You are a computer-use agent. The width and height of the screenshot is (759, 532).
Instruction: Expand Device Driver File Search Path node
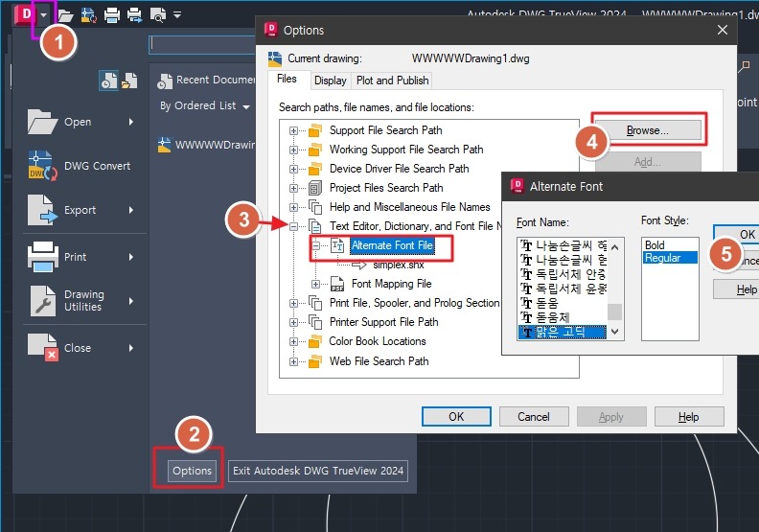[293, 169]
